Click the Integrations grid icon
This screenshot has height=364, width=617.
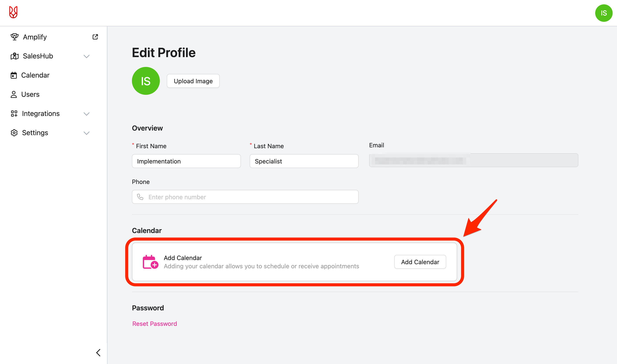(x=14, y=114)
